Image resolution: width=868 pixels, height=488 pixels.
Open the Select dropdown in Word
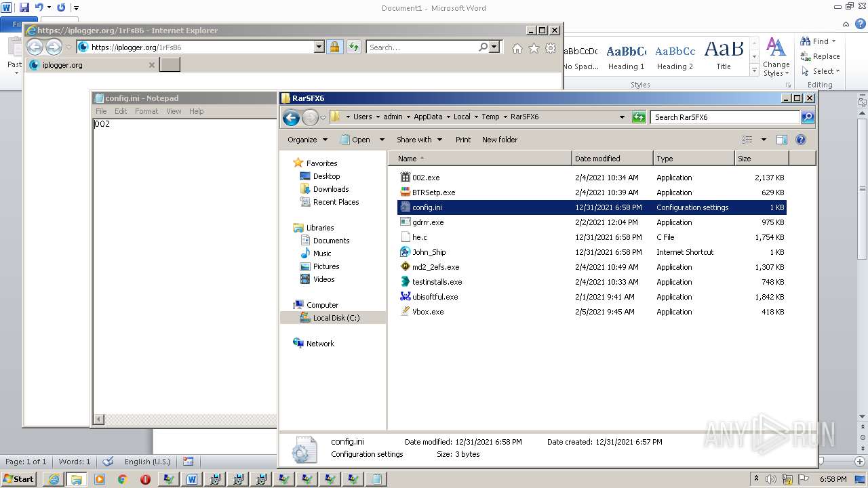pyautogui.click(x=820, y=71)
